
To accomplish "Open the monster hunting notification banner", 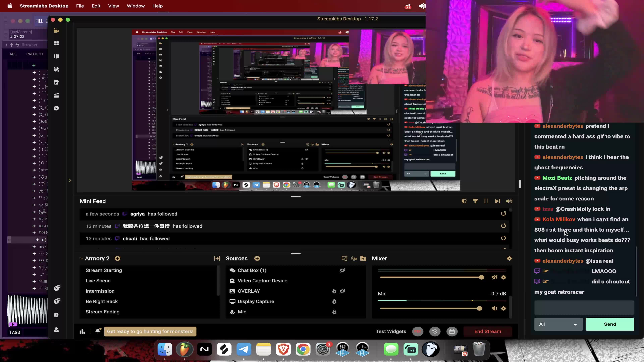I will 150,331.
